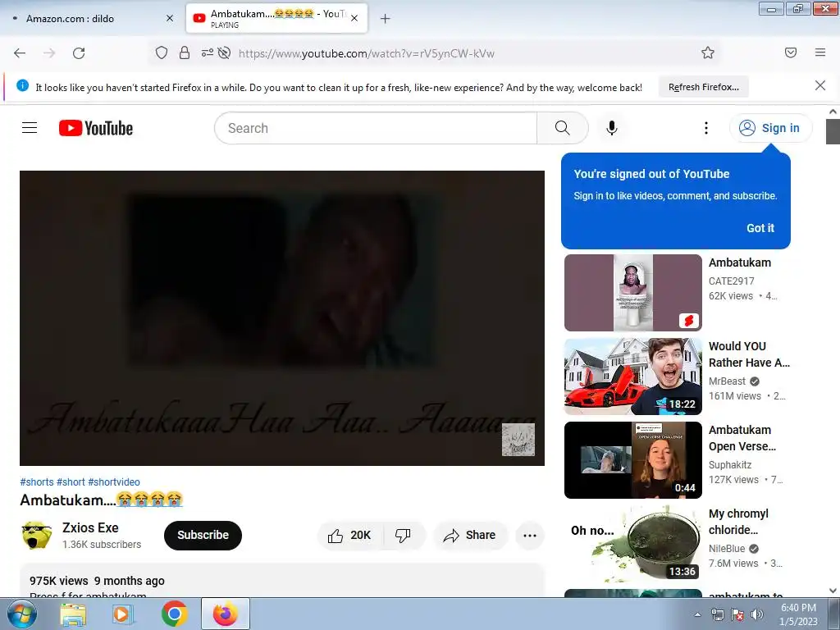Click into the YouTube Search field
The height and width of the screenshot is (630, 840).
click(x=376, y=128)
